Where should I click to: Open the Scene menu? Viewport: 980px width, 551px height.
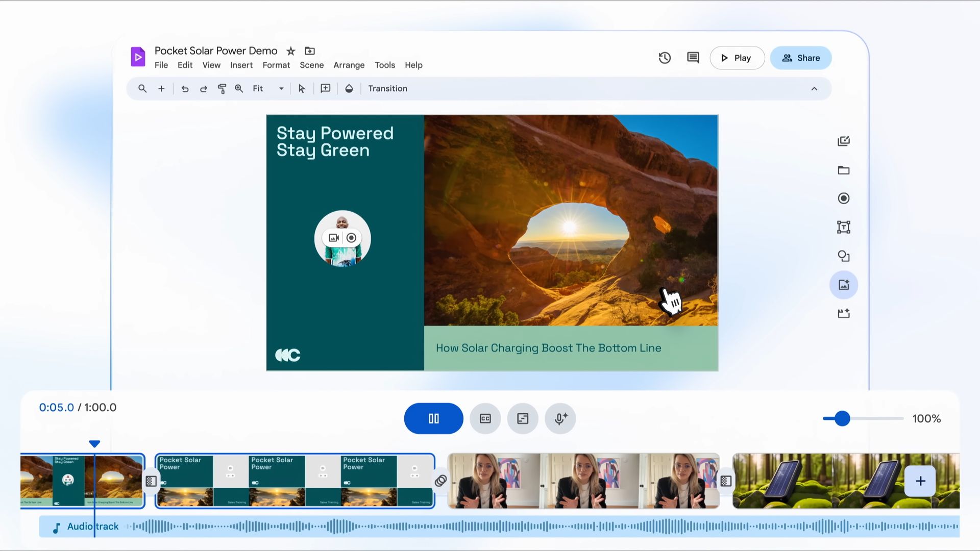(311, 65)
